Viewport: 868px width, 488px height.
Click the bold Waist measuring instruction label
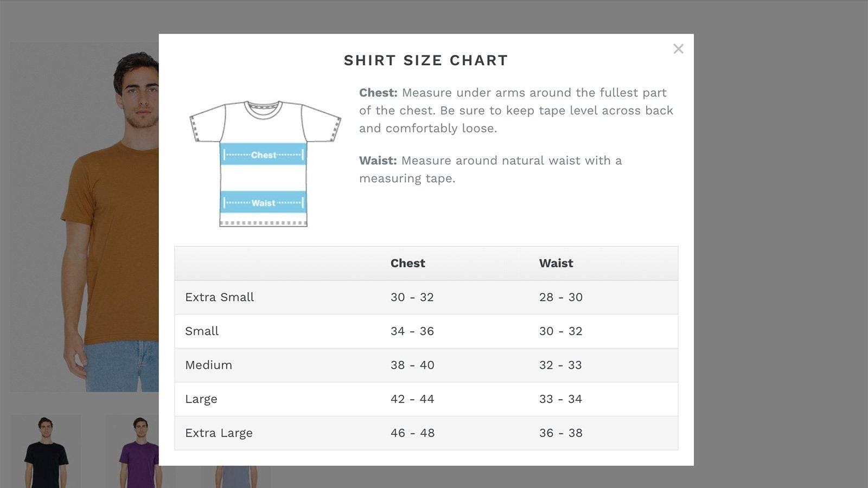tap(378, 160)
